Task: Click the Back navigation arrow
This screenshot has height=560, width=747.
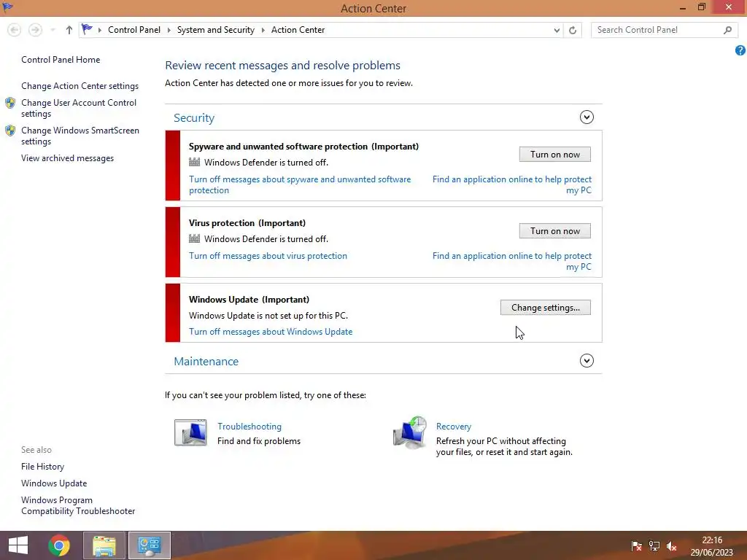Action: click(15, 30)
